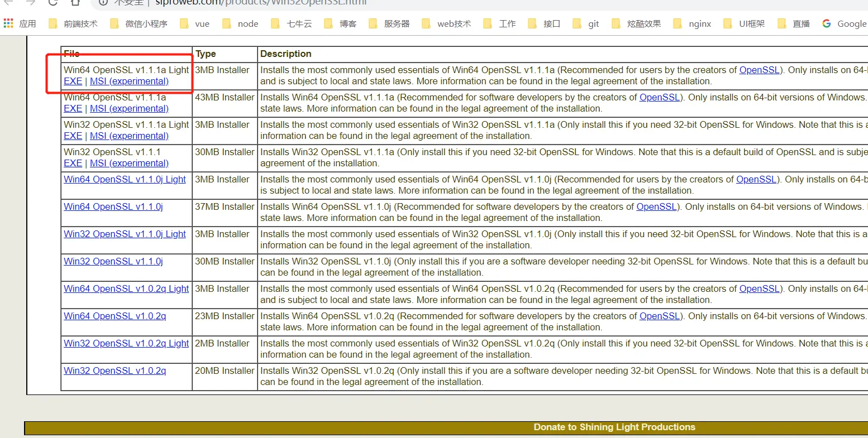Follow OpenSSL link in Win64 v1.1.0j Light description
The height and width of the screenshot is (438, 868).
pyautogui.click(x=756, y=179)
